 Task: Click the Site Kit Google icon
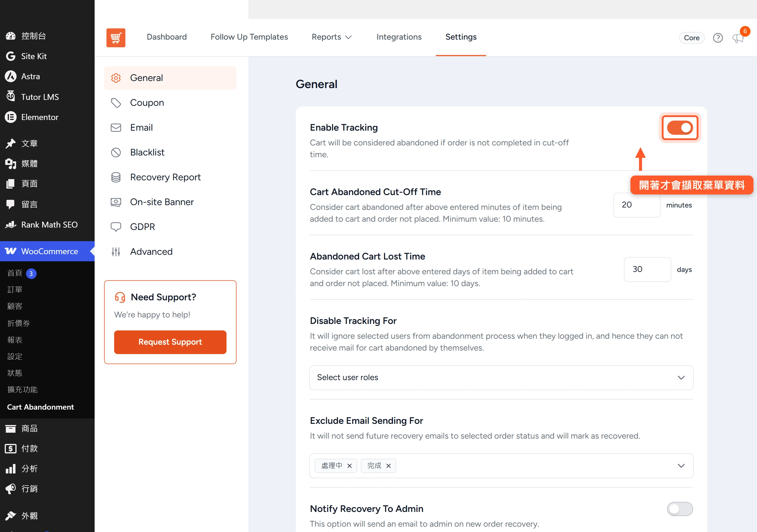click(x=11, y=56)
